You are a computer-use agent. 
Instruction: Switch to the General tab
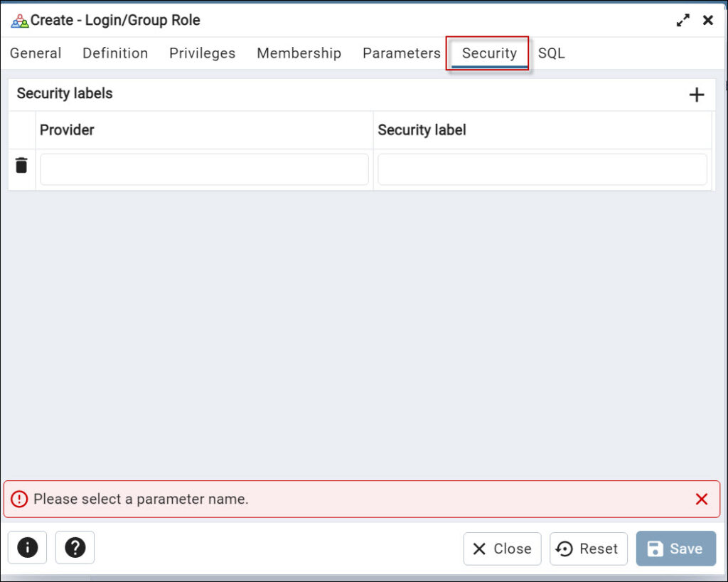[36, 53]
